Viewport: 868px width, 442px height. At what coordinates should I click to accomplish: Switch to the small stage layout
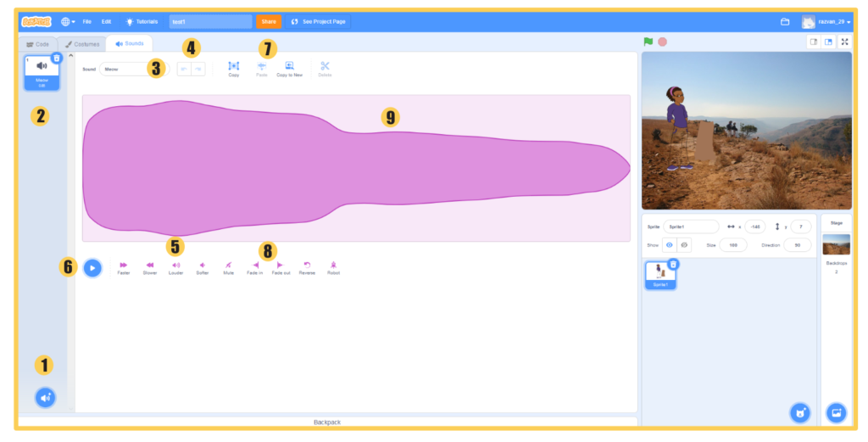[x=814, y=42]
